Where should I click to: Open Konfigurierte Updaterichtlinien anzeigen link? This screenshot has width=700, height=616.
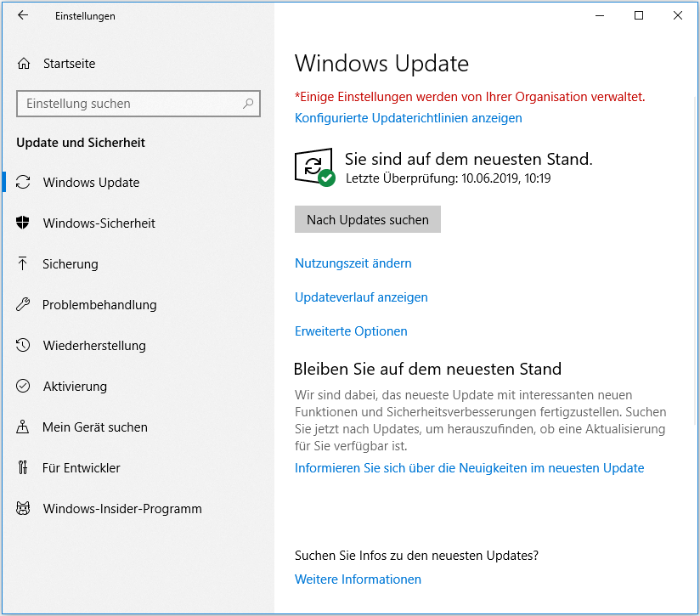coord(409,118)
